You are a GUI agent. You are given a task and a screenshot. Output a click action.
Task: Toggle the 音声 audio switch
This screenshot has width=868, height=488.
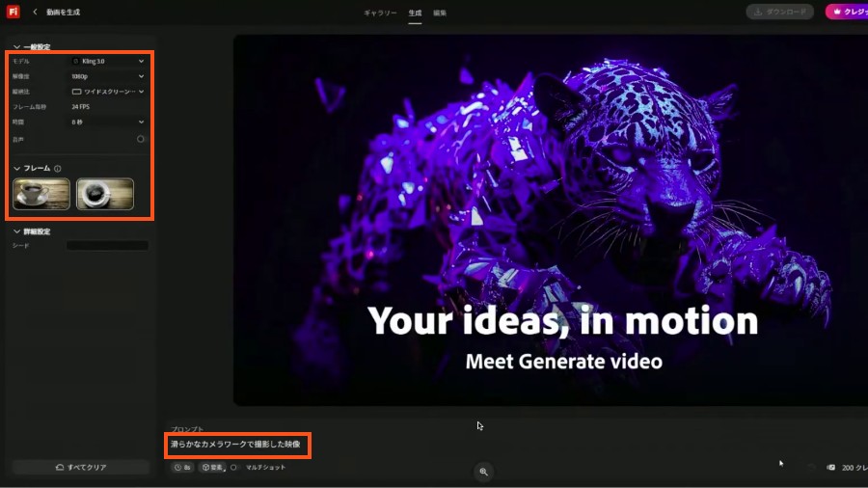point(141,140)
